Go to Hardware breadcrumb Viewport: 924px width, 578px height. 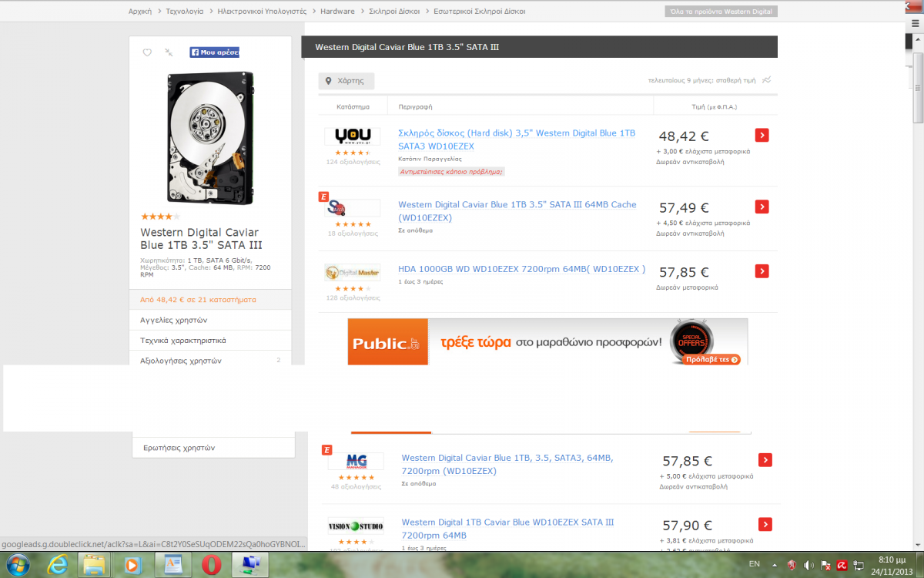[337, 12]
